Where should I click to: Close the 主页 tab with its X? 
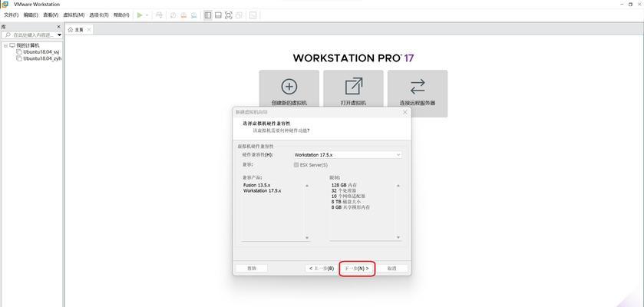(x=89, y=30)
